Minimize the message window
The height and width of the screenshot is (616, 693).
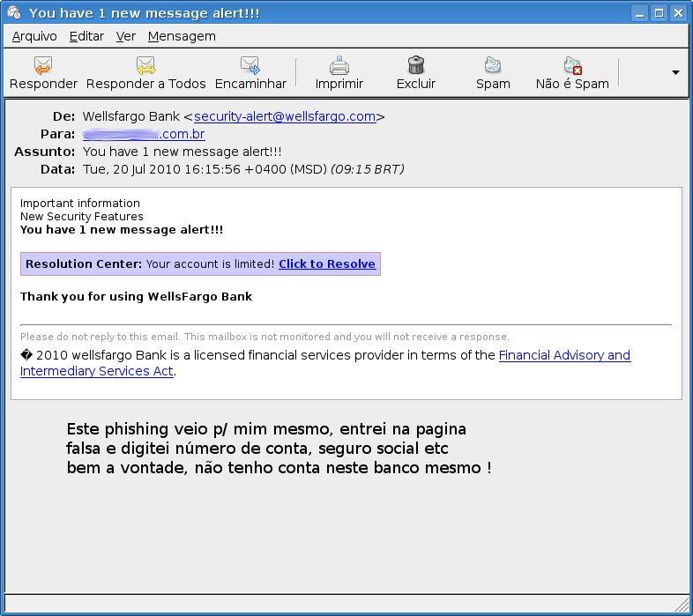point(639,13)
